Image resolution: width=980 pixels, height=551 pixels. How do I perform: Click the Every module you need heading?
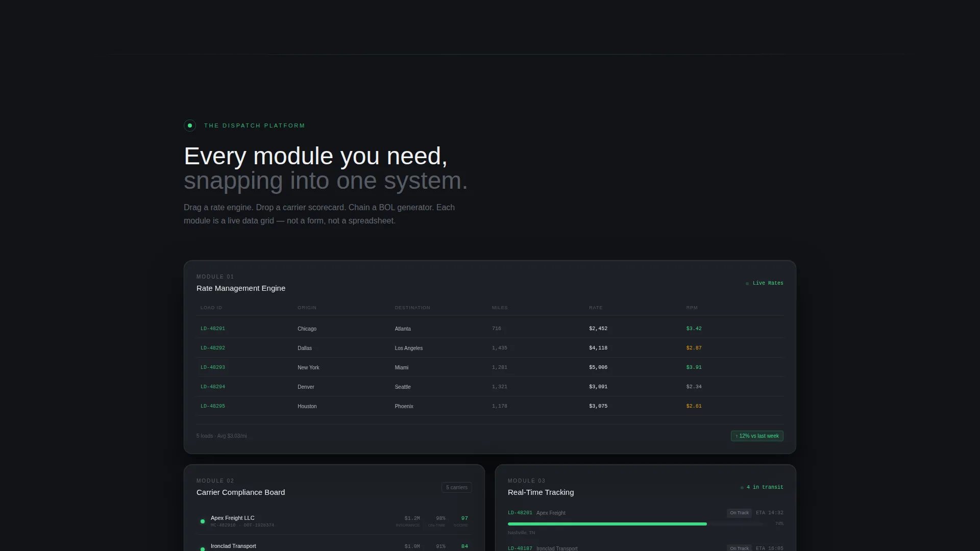coord(315,156)
